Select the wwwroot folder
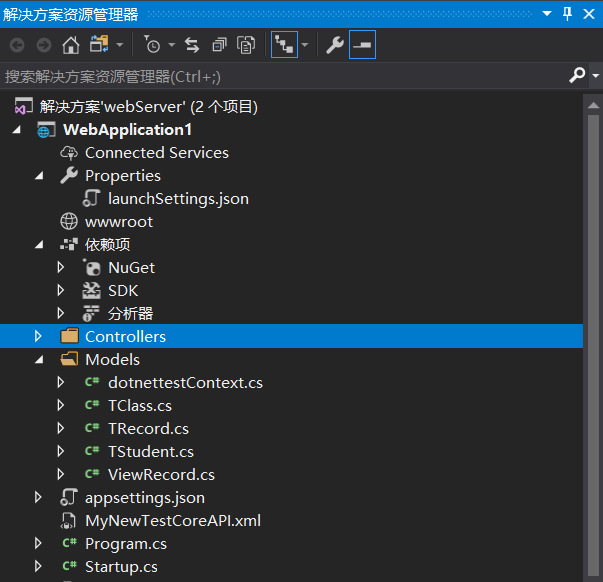The height and width of the screenshot is (582, 603). 119,222
